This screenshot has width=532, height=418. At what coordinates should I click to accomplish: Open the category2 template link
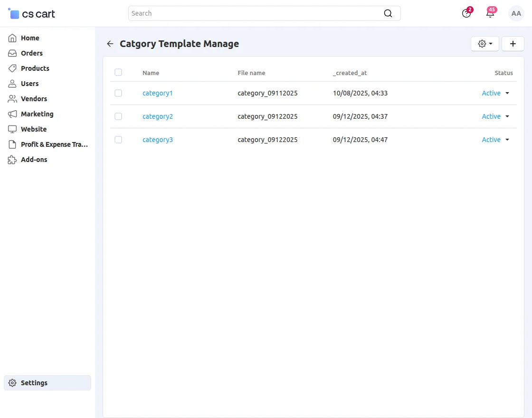point(158,116)
